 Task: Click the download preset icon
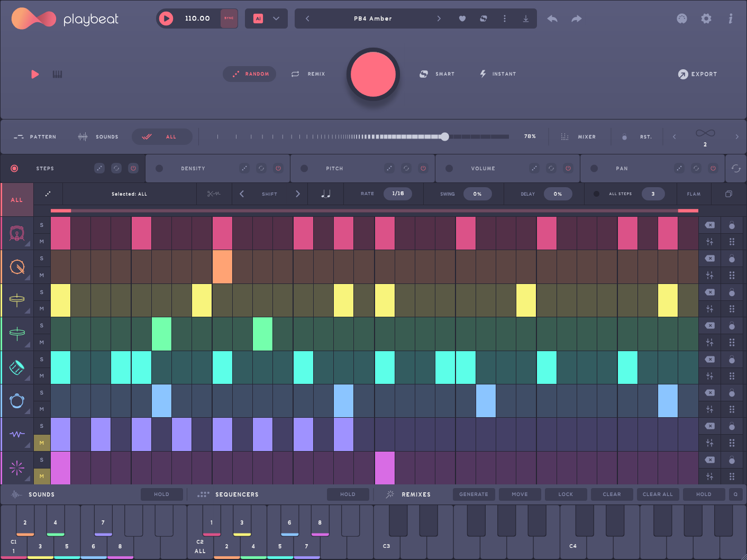[525, 19]
